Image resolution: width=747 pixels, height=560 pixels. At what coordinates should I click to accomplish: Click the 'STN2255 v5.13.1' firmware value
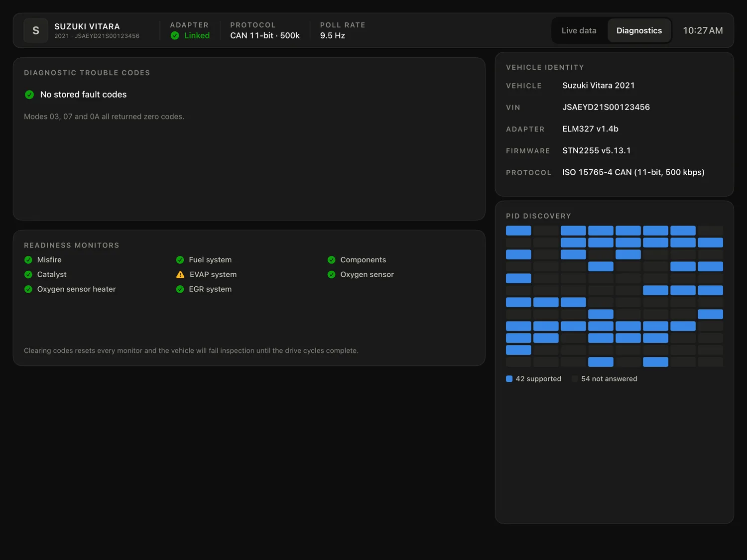(x=597, y=150)
